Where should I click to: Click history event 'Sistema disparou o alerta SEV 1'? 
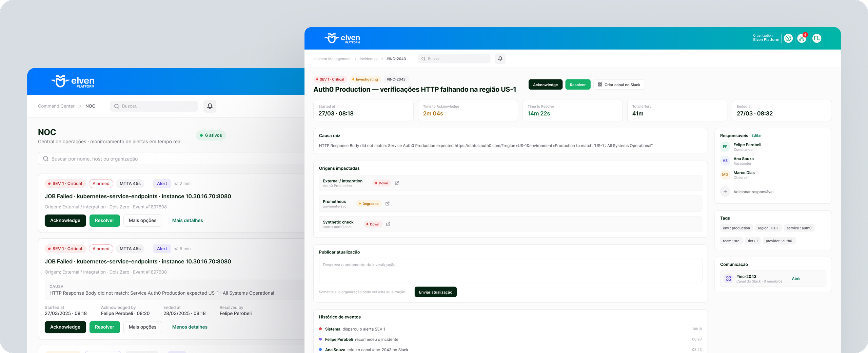(510, 329)
